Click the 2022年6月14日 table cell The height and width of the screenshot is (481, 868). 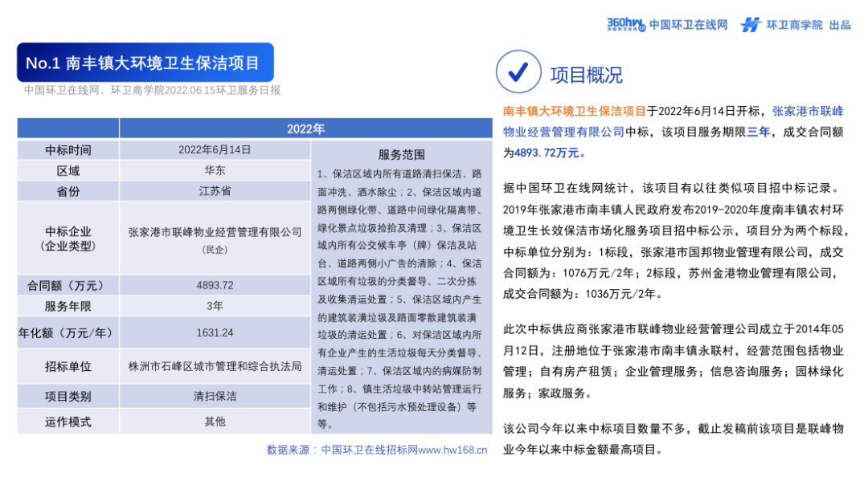[215, 150]
